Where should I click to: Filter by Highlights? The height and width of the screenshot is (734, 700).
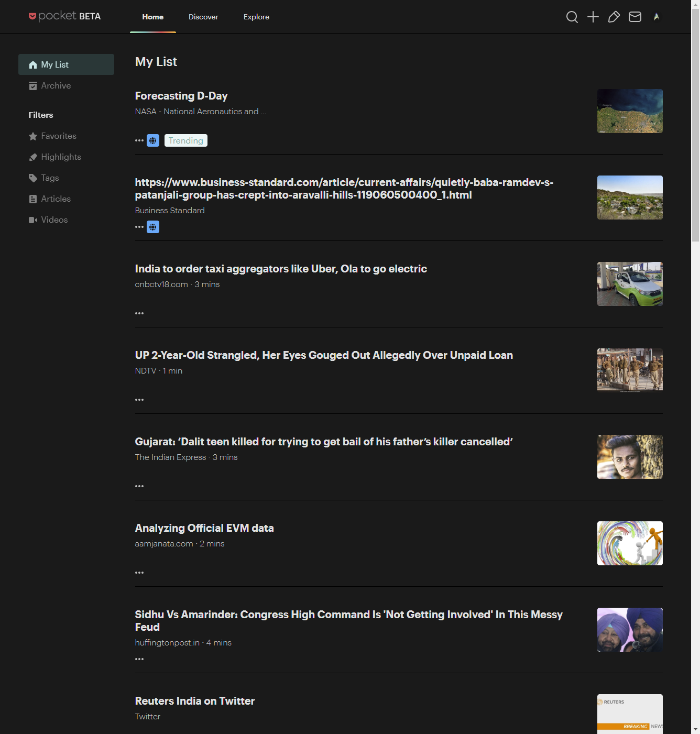click(x=66, y=157)
